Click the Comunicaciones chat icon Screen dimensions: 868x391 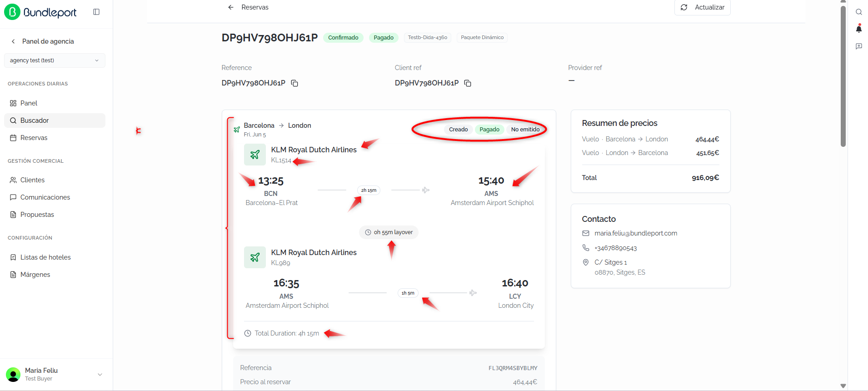click(13, 197)
